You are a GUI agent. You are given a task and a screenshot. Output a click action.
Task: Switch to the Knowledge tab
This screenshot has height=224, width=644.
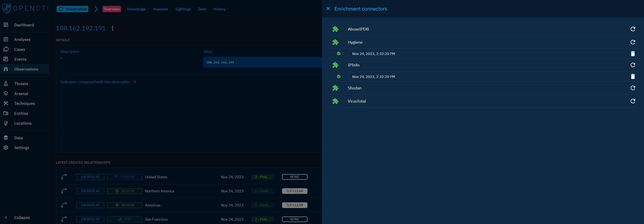[136, 9]
